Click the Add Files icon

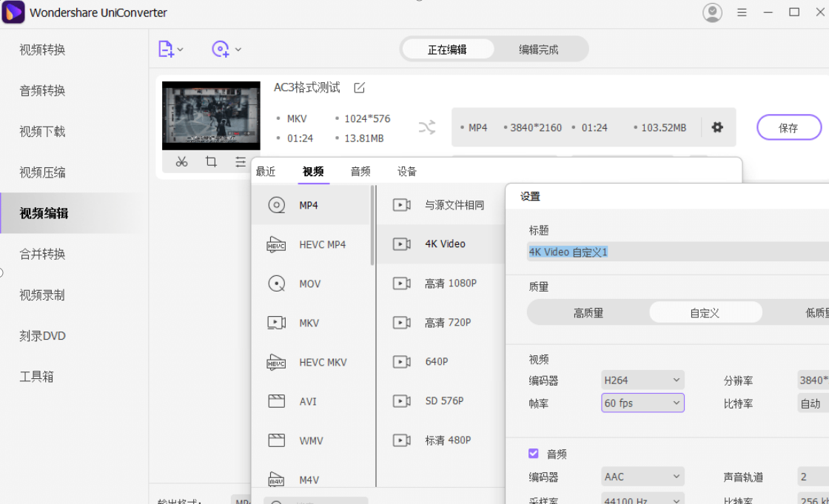(166, 49)
